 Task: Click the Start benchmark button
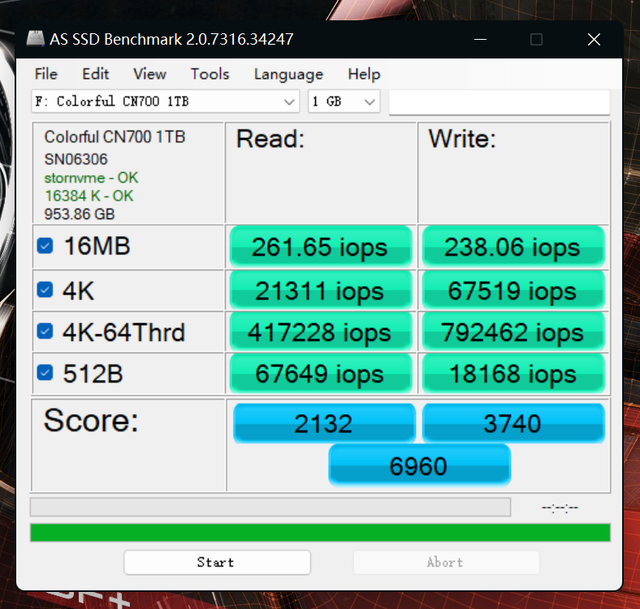click(217, 562)
